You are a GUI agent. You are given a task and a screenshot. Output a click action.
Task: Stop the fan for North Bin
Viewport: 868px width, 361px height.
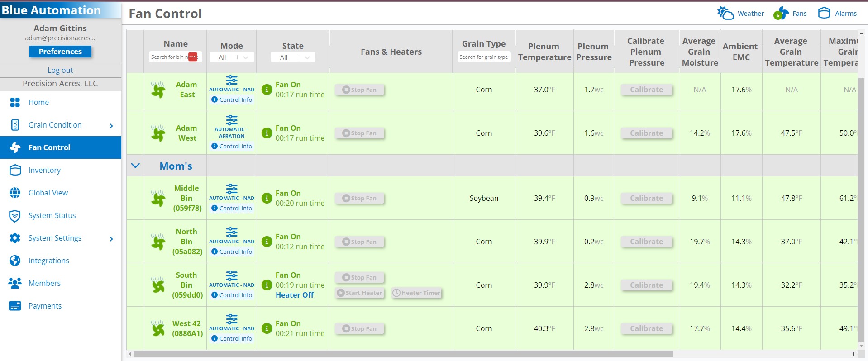[359, 242]
